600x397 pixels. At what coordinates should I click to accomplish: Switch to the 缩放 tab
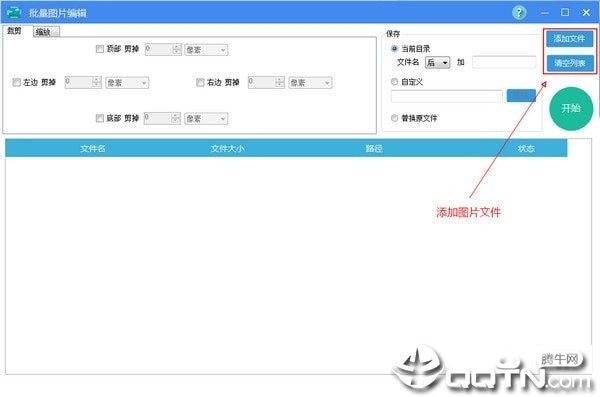pyautogui.click(x=46, y=32)
